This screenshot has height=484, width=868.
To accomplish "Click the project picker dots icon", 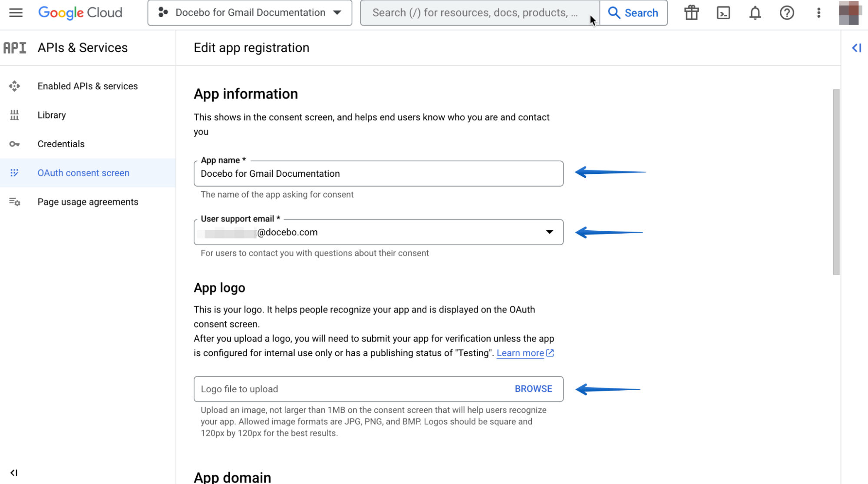I will pyautogui.click(x=163, y=13).
